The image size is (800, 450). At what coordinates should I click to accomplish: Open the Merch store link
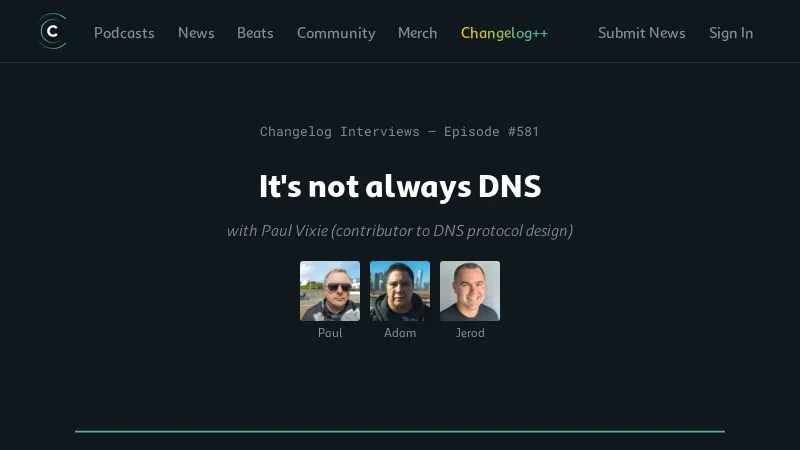(x=417, y=33)
